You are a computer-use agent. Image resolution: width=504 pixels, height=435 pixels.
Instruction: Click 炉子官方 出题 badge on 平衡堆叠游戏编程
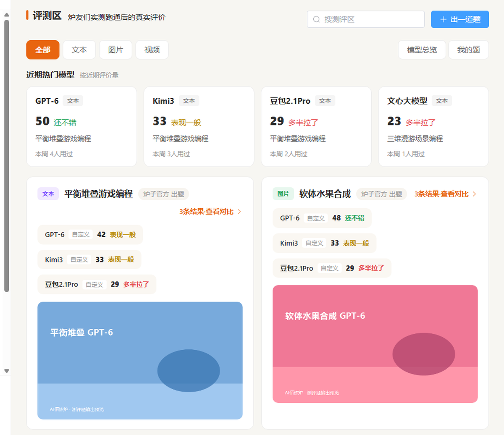[x=163, y=194]
